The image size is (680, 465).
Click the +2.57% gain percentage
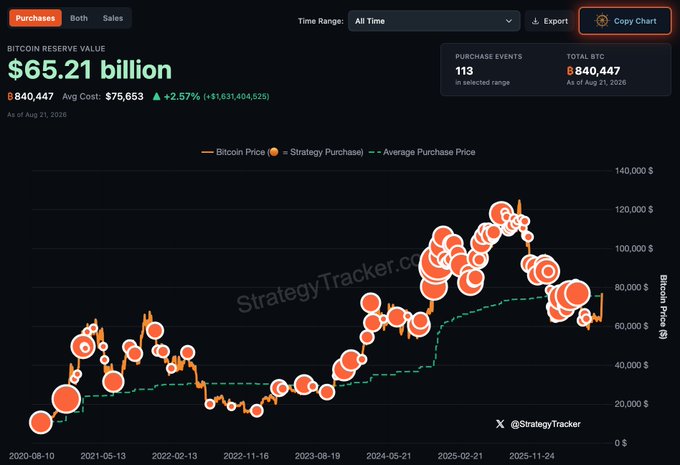(x=182, y=96)
